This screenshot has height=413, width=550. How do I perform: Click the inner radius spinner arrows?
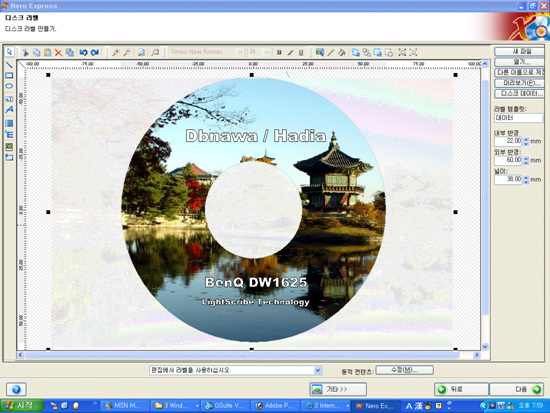(x=526, y=141)
